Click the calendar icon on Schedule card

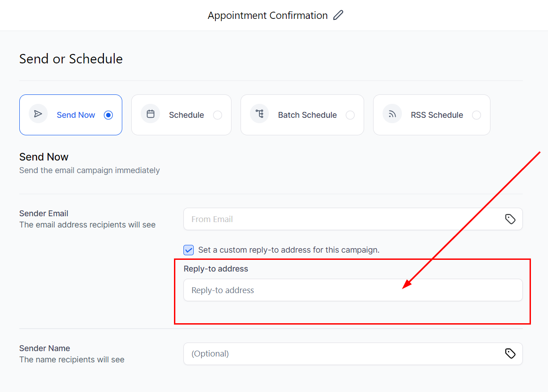pos(151,114)
